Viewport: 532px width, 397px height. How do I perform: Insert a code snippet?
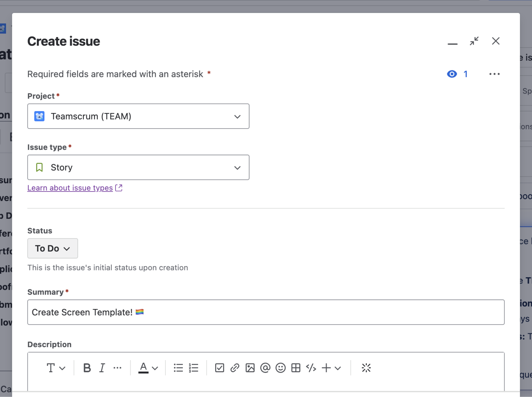click(311, 368)
